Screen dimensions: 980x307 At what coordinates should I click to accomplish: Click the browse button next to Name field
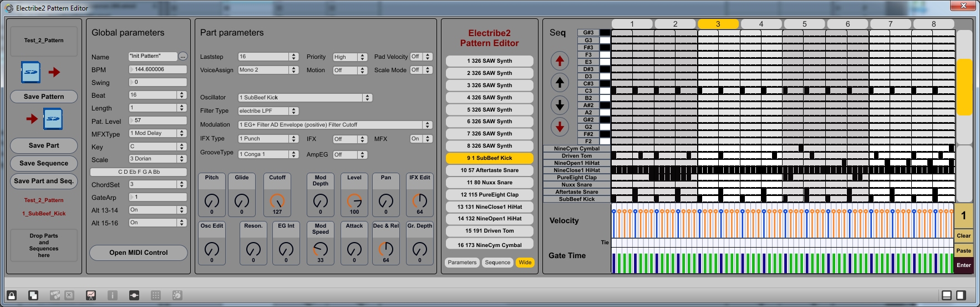click(x=183, y=57)
